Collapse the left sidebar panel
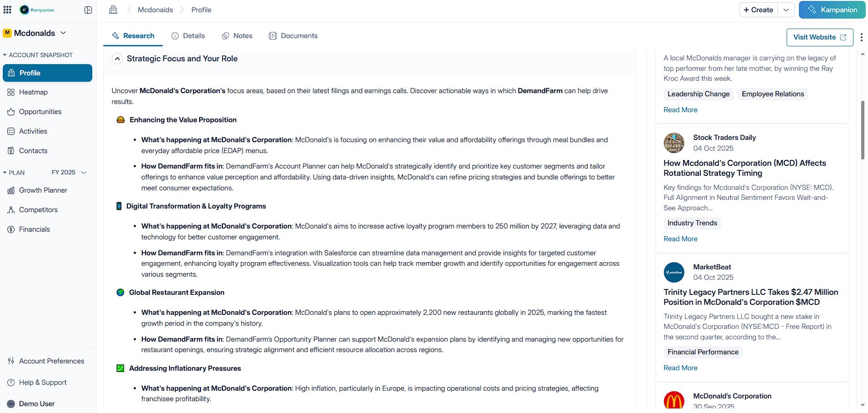The image size is (868, 413). coord(88,10)
